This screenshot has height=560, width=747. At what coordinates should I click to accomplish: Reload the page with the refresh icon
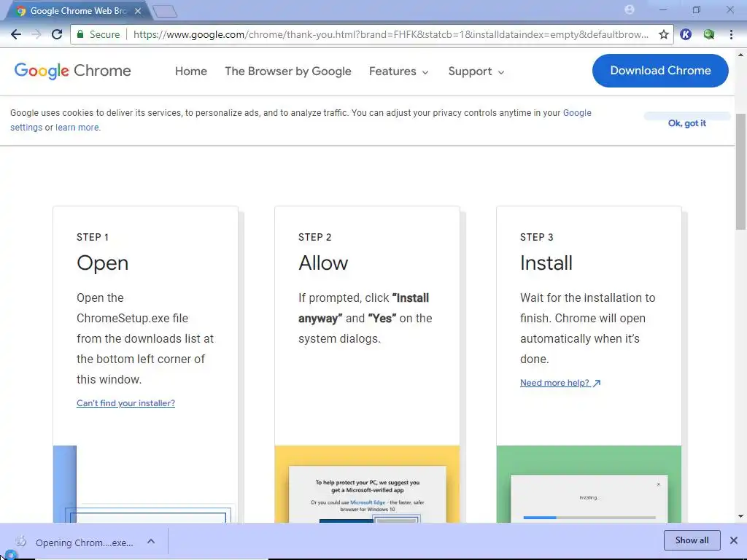pyautogui.click(x=57, y=34)
